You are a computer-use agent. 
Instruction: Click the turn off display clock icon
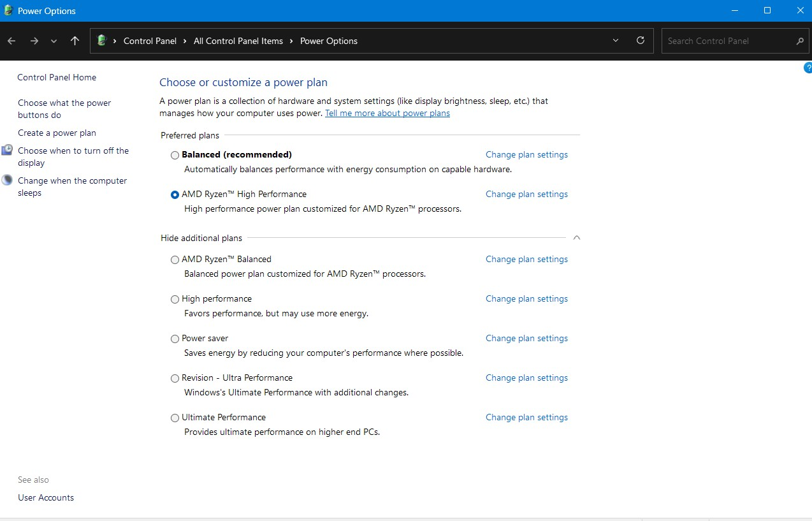tap(7, 150)
